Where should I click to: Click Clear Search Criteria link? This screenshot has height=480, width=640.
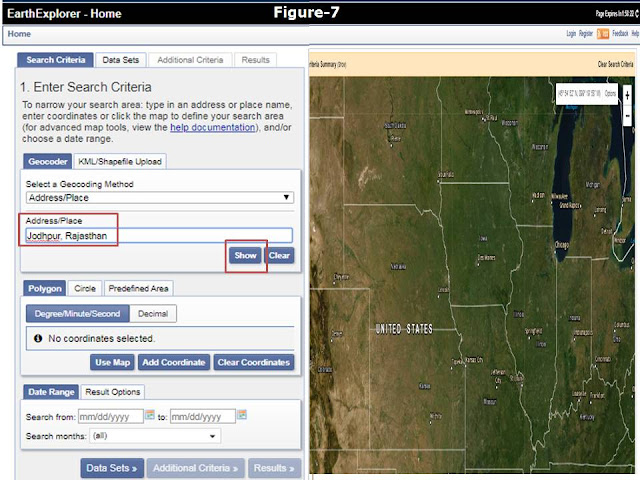point(615,64)
